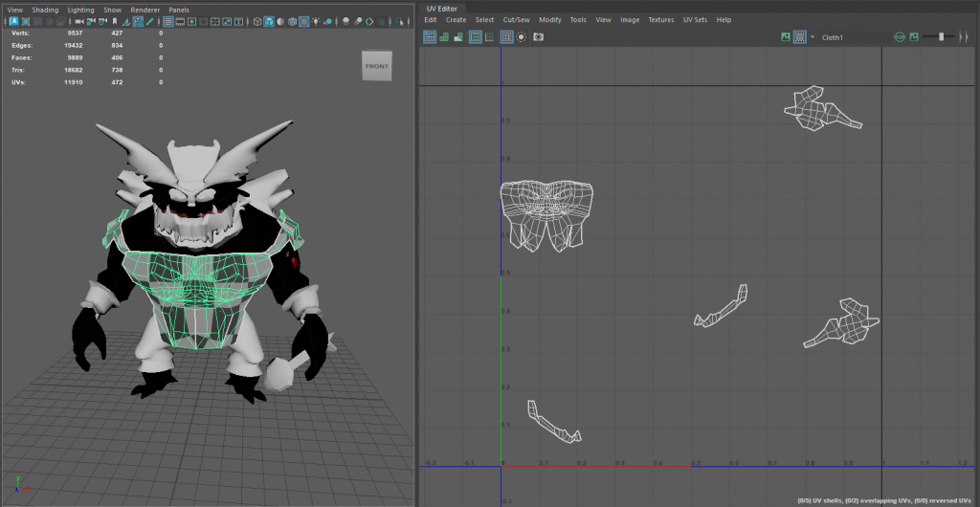The image size is (980, 507).
Task: Click the bottom-left strap UV shell
Action: coord(554,422)
